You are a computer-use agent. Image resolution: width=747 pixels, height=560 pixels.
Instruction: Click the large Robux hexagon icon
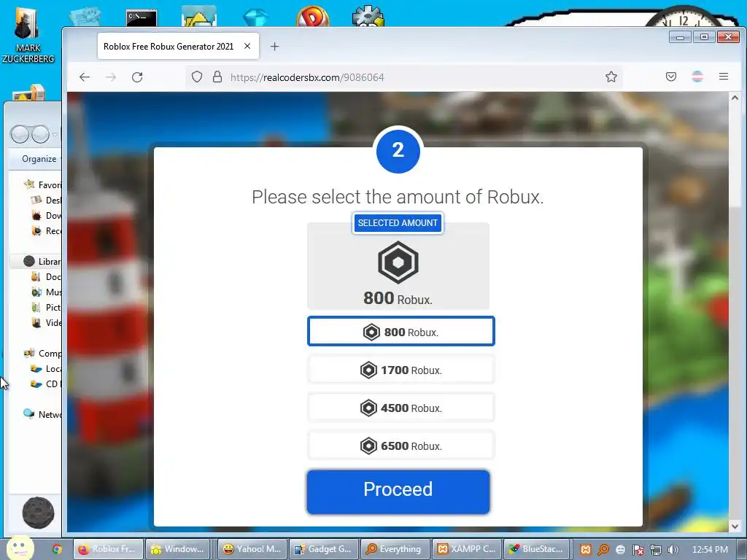coord(398,262)
